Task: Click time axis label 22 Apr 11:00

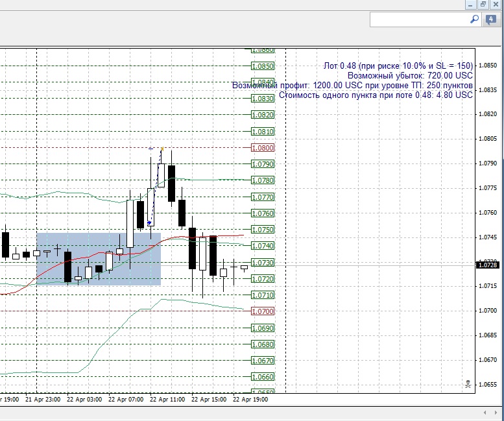Action: point(167,400)
